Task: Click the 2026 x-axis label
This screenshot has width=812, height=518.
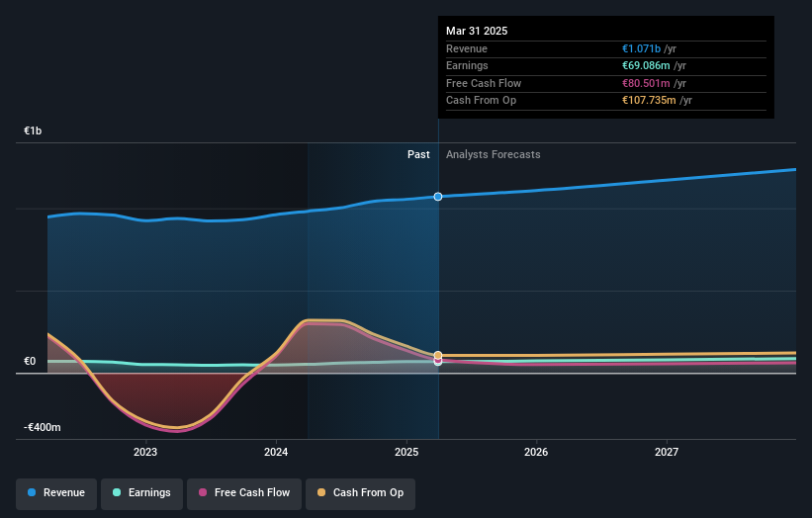Action: tap(536, 452)
